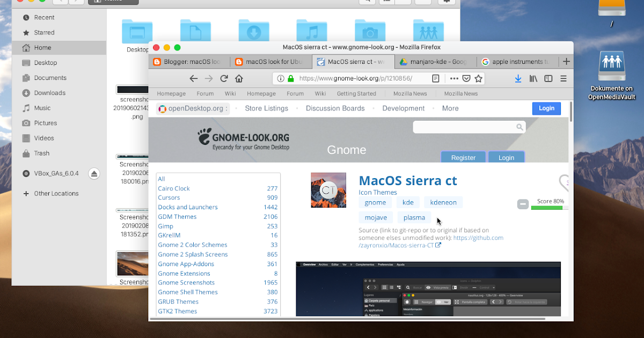This screenshot has height=338, width=644.
Task: Reload the gnome-look page
Action: (x=224, y=78)
